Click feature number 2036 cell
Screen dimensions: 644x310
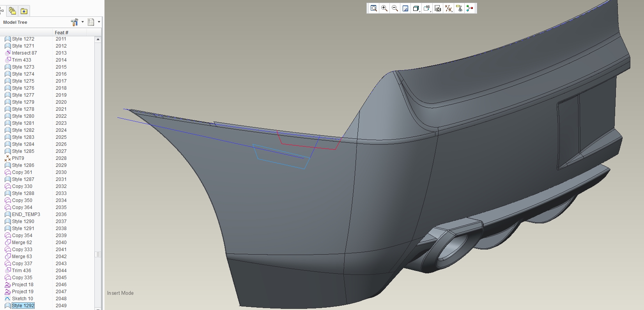tap(61, 214)
